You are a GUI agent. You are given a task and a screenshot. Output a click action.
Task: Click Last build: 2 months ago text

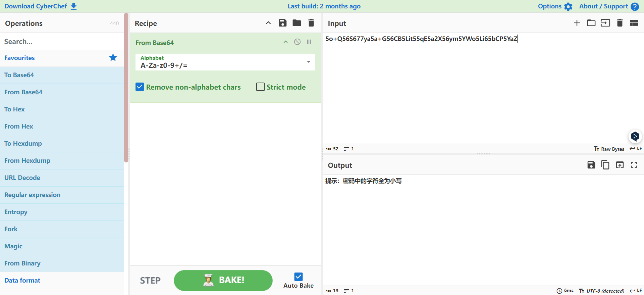(x=324, y=6)
